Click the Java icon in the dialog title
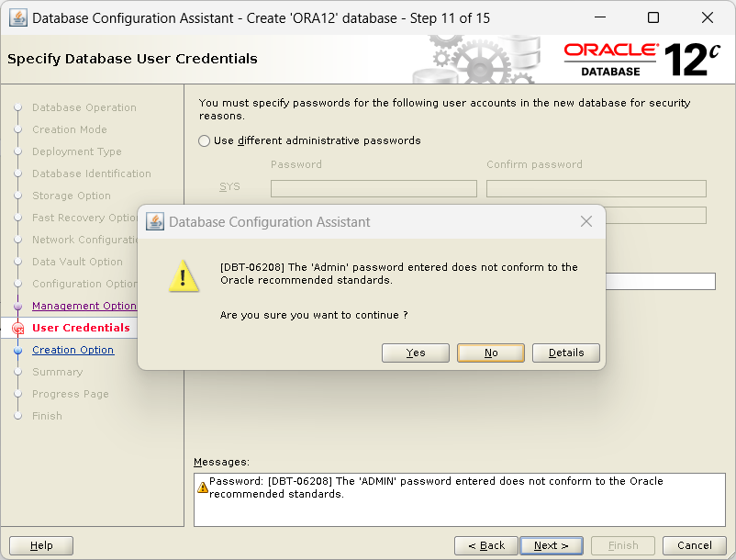This screenshot has width=736, height=560. [x=154, y=221]
